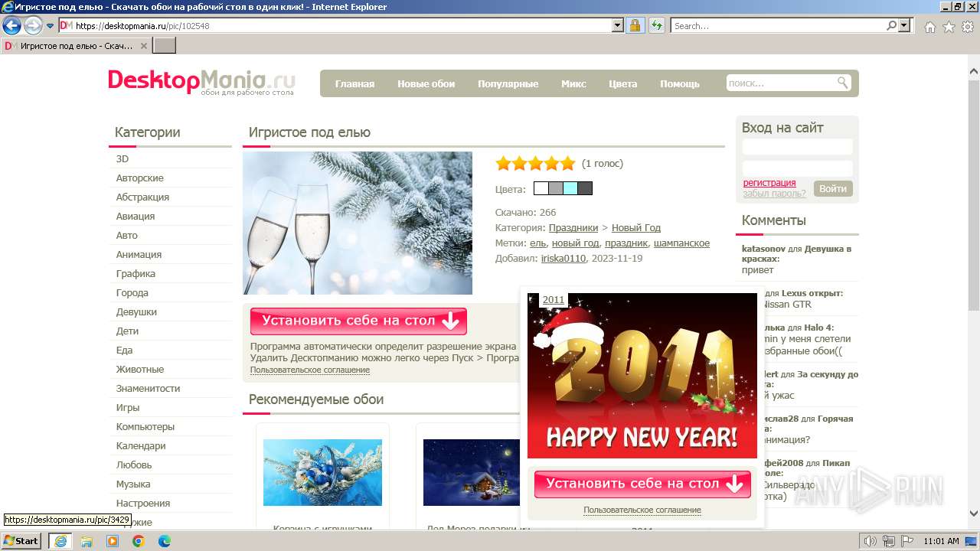The height and width of the screenshot is (551, 980).
Task: Click the volume speaker tray icon
Action: [x=870, y=541]
